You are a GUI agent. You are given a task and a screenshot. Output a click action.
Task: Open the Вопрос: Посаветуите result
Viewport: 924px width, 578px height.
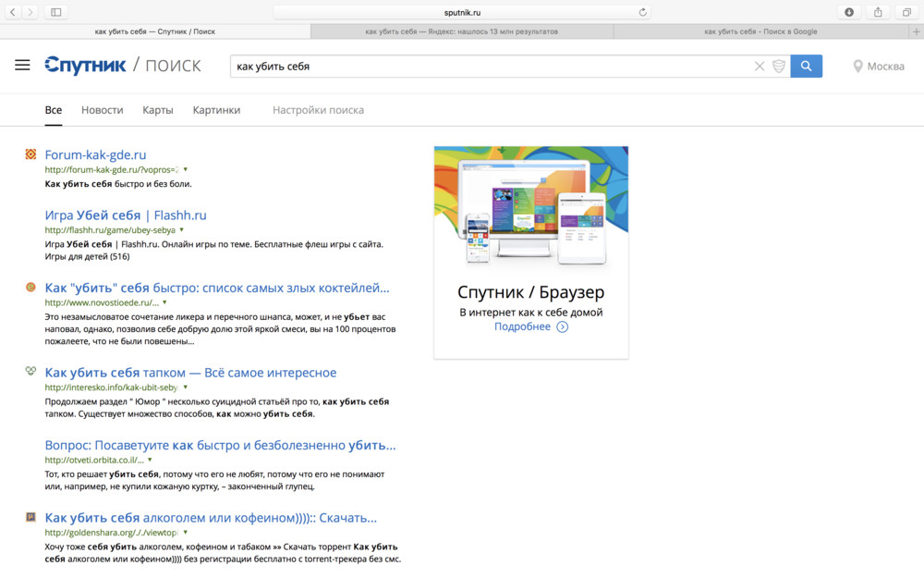coord(221,446)
